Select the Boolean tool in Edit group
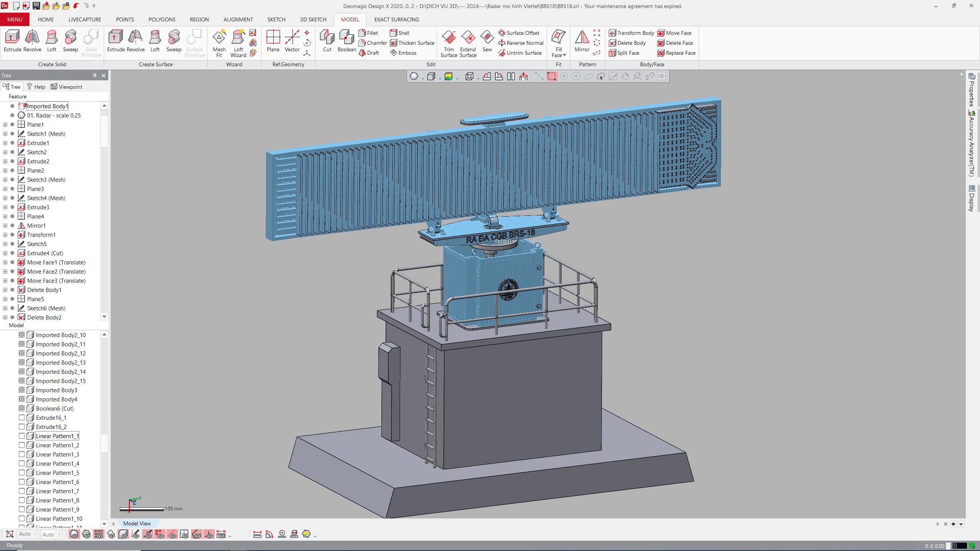Image resolution: width=980 pixels, height=551 pixels. (x=346, y=41)
